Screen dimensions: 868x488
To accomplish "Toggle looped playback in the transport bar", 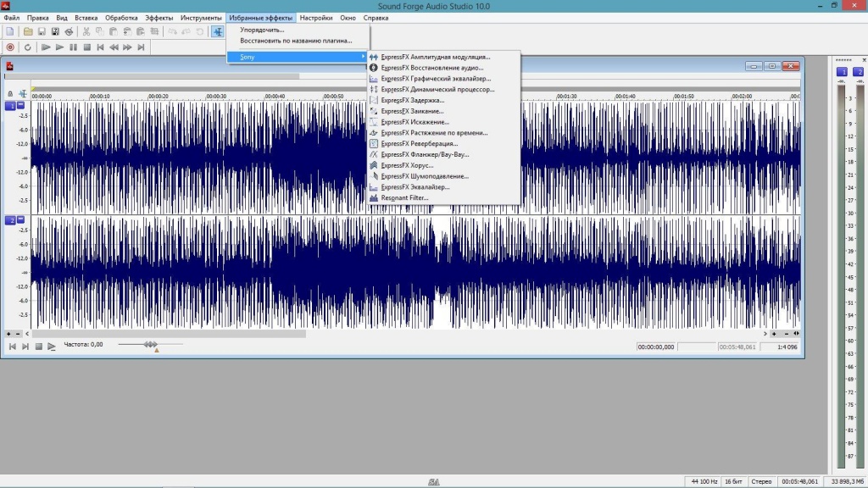I will [x=28, y=47].
